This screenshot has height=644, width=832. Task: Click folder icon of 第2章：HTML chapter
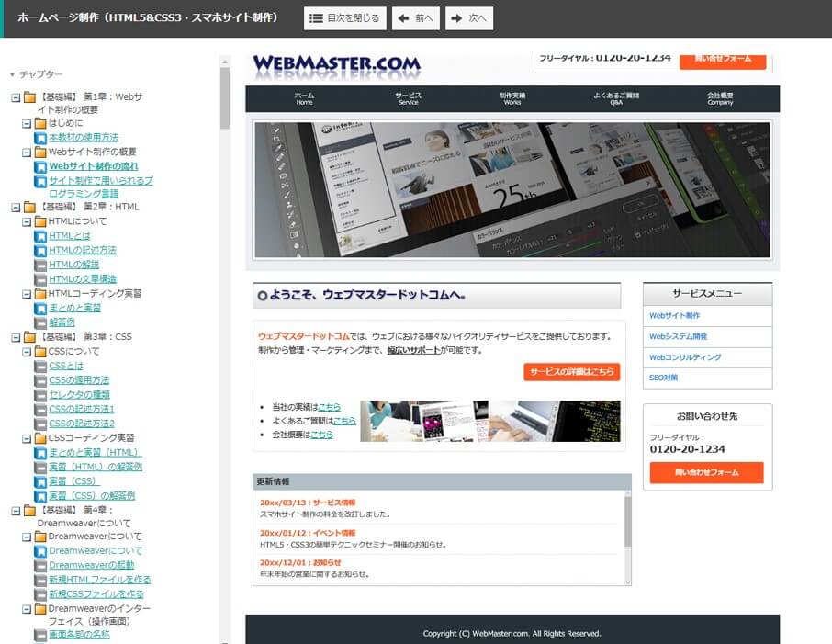click(29, 207)
